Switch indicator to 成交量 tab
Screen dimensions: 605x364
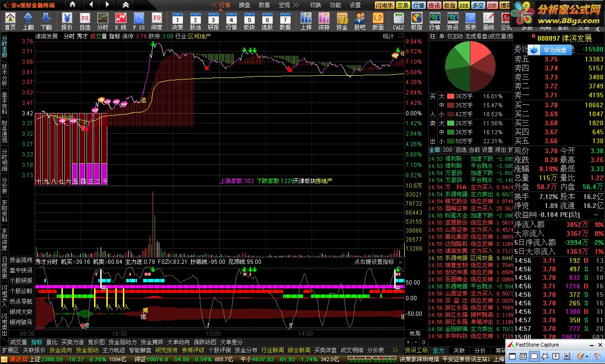coord(18,342)
